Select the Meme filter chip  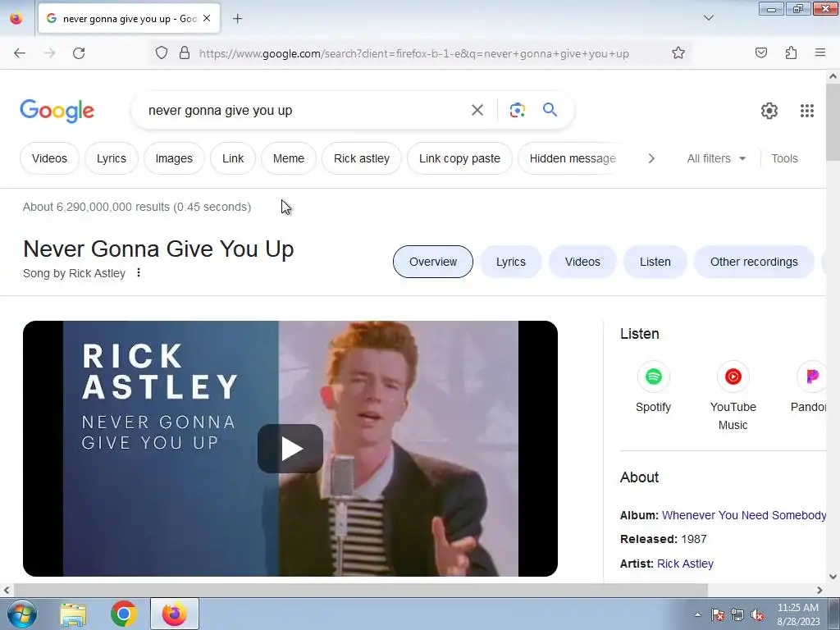(289, 158)
